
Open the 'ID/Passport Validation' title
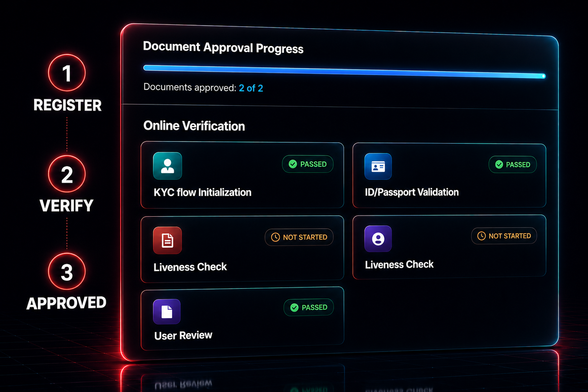tap(411, 192)
